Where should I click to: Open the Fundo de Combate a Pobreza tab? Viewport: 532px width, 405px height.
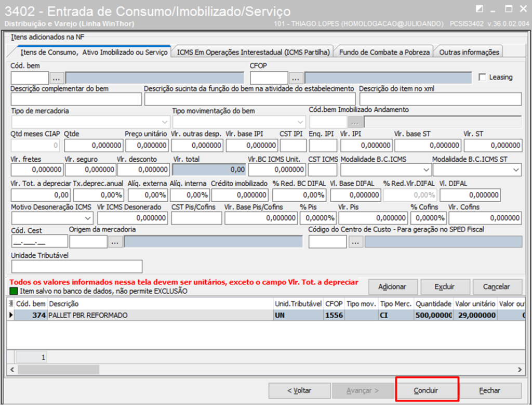384,52
